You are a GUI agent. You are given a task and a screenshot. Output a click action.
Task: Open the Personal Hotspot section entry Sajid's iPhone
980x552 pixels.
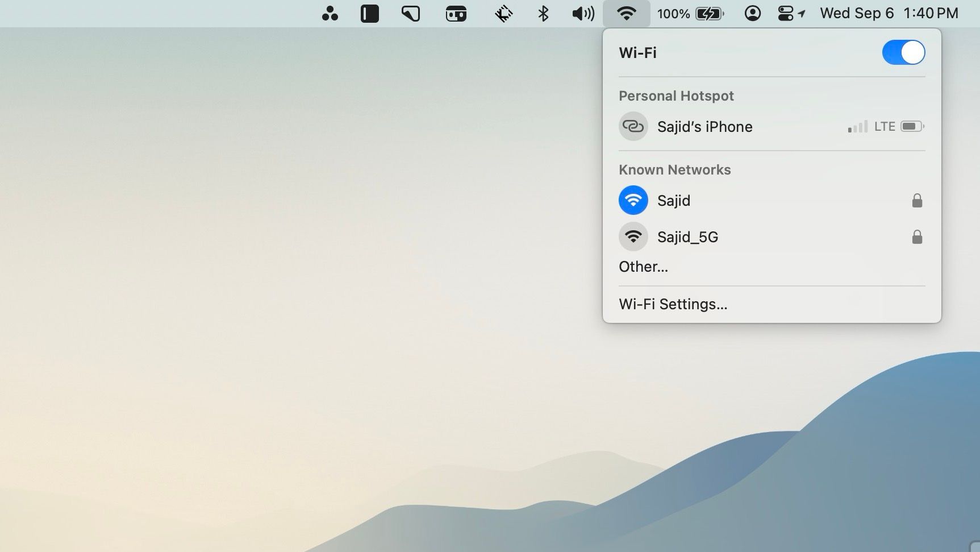point(705,126)
